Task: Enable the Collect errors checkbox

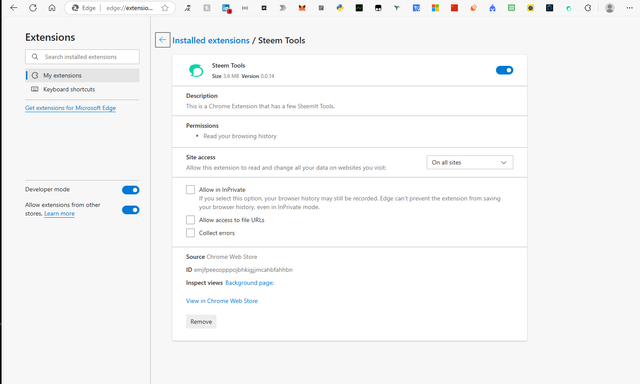Action: click(x=190, y=233)
